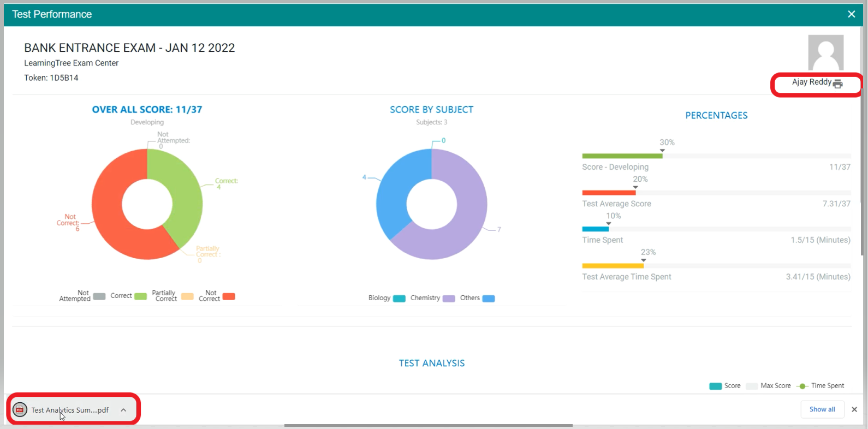Toggle Biology in subject chart legend
Screen dimensions: 868x429
coord(386,298)
